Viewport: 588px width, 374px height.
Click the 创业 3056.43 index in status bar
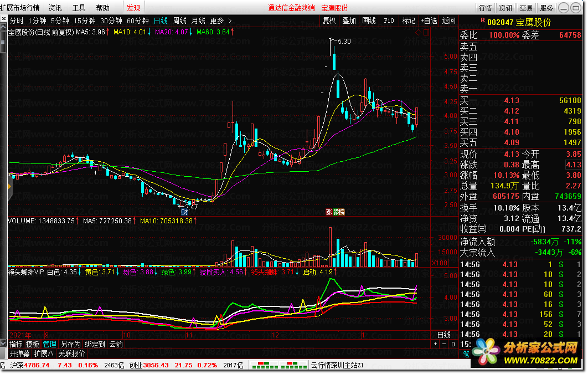(x=148, y=365)
